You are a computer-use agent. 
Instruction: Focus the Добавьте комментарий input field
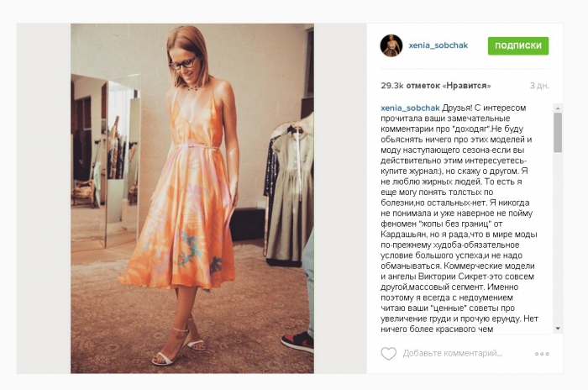(x=452, y=354)
